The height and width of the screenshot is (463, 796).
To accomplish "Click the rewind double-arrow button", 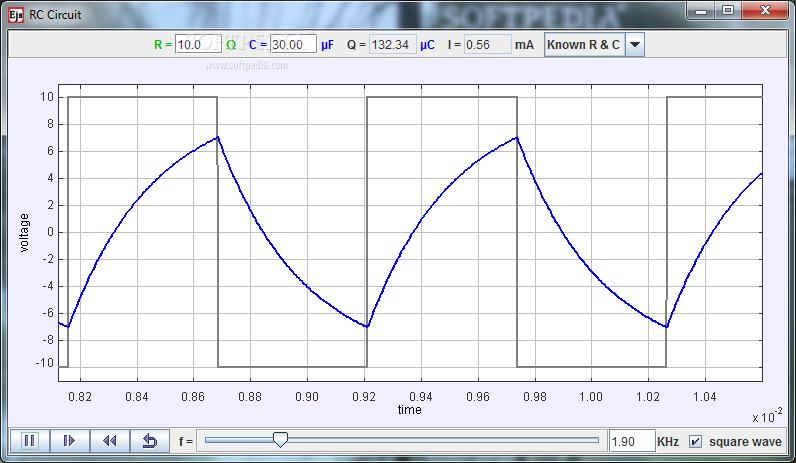I will [x=110, y=441].
